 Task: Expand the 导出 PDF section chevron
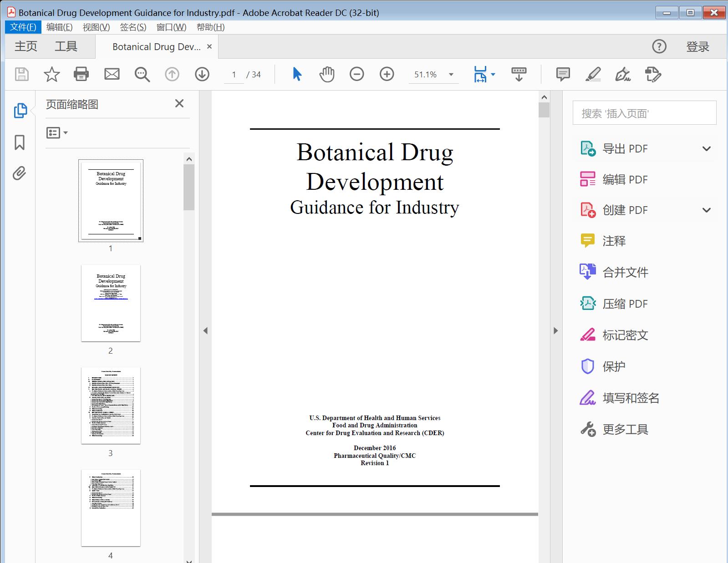pos(706,149)
